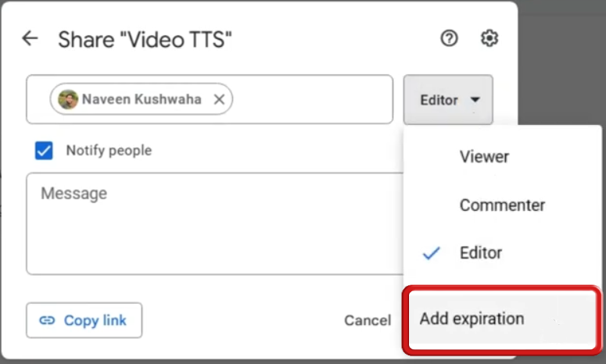Image resolution: width=606 pixels, height=364 pixels.
Task: Click the Notify people label text
Action: 109,150
